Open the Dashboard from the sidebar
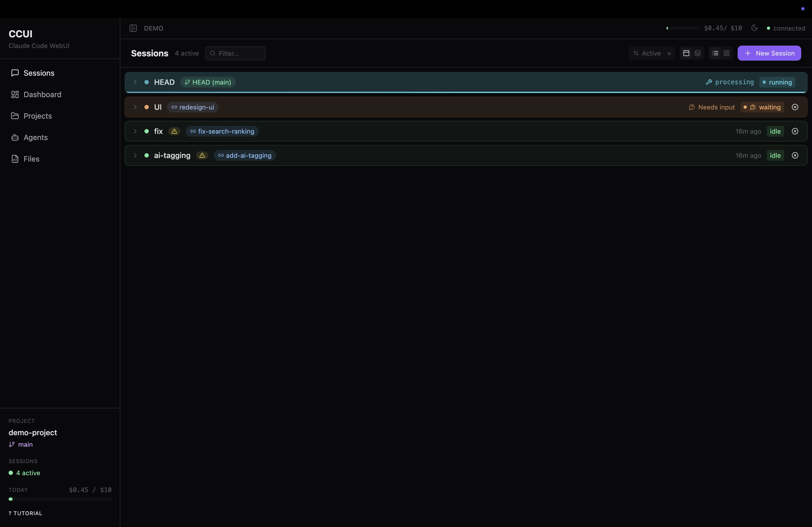The width and height of the screenshot is (812, 527). coord(42,94)
